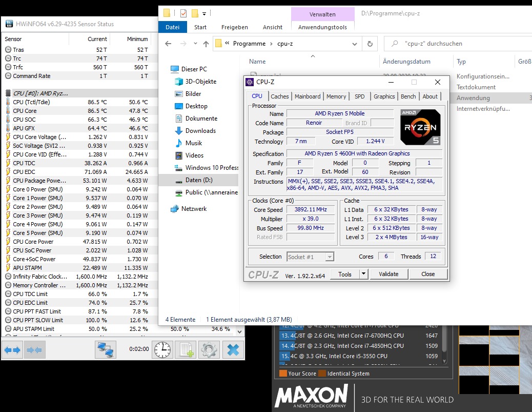The image size is (532, 412).
Task: Click Close button in CPU-Z
Action: 428,274
